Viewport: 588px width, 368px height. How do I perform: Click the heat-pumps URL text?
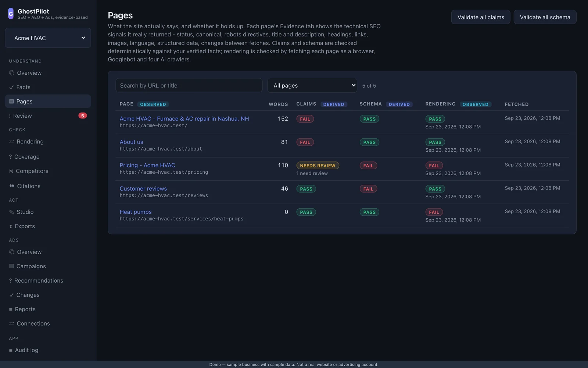182,219
